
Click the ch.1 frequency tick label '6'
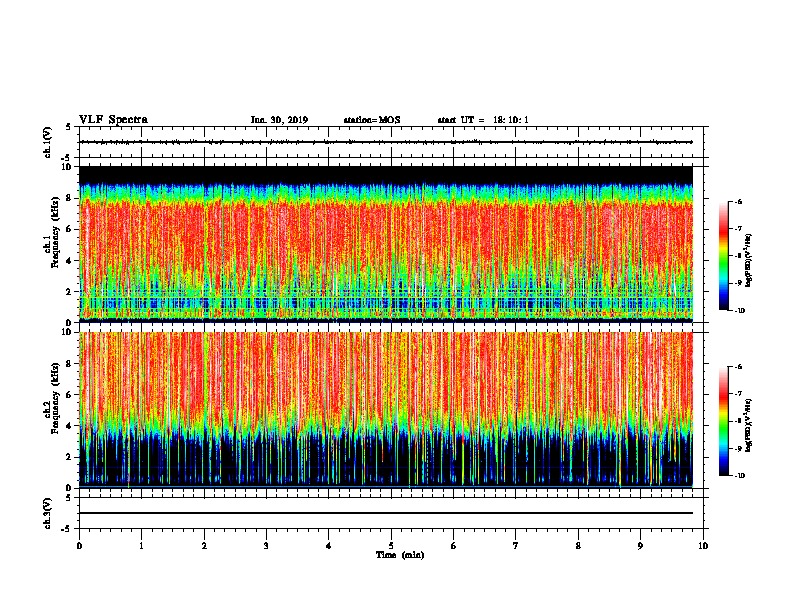(x=70, y=229)
